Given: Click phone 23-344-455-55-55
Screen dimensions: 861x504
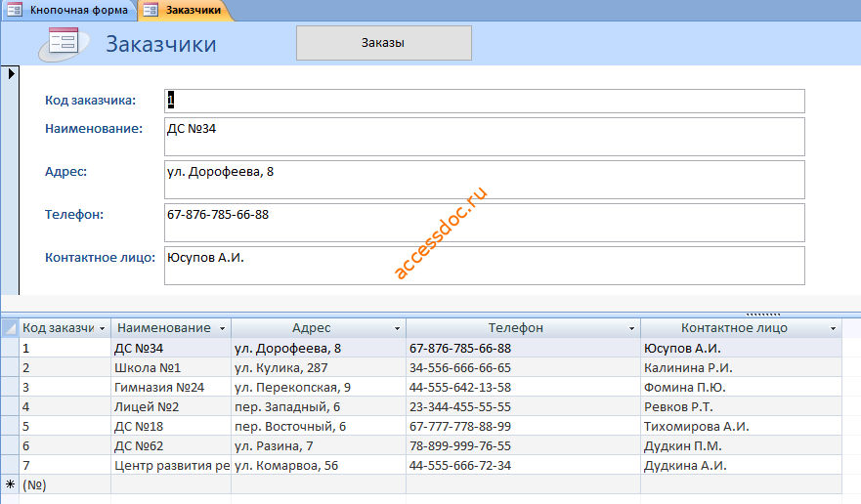Looking at the screenshot, I should tap(523, 407).
